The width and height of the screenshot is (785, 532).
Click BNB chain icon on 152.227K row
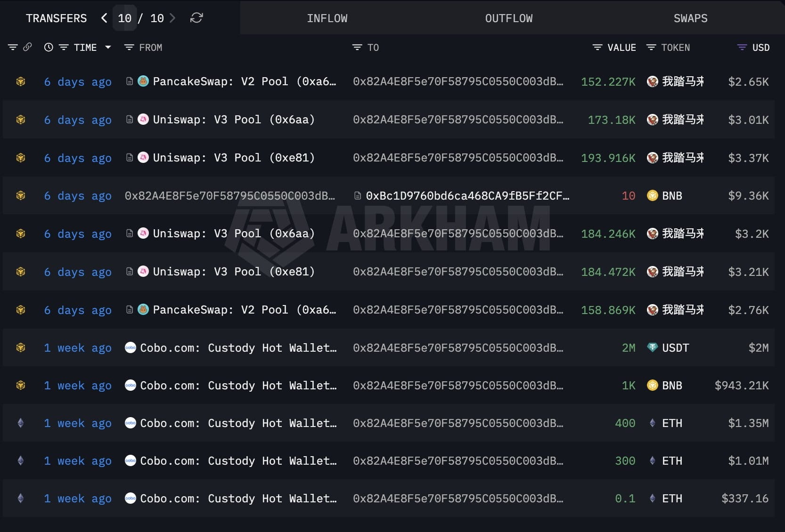click(x=21, y=81)
